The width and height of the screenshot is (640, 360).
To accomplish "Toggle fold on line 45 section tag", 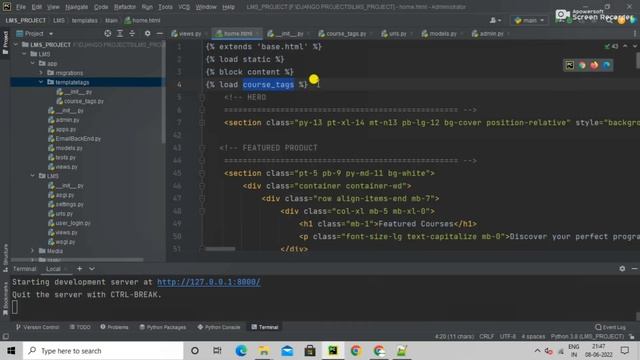I will click(x=202, y=173).
